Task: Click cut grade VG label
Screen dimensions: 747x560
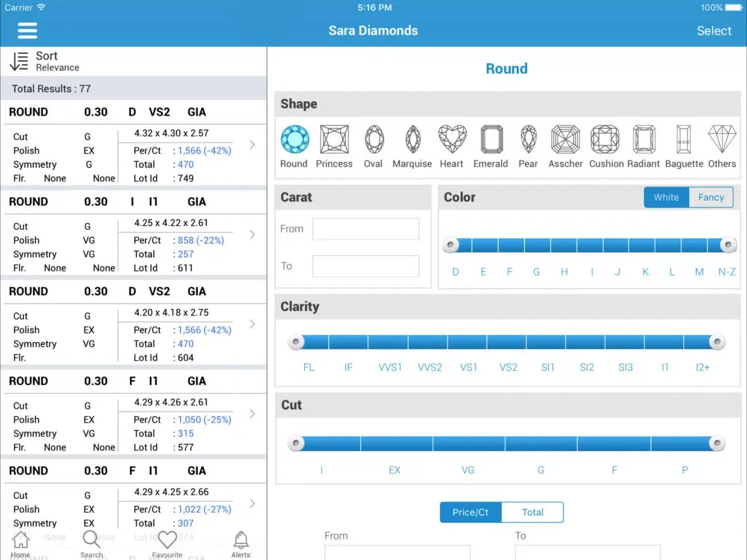Action: point(468,470)
